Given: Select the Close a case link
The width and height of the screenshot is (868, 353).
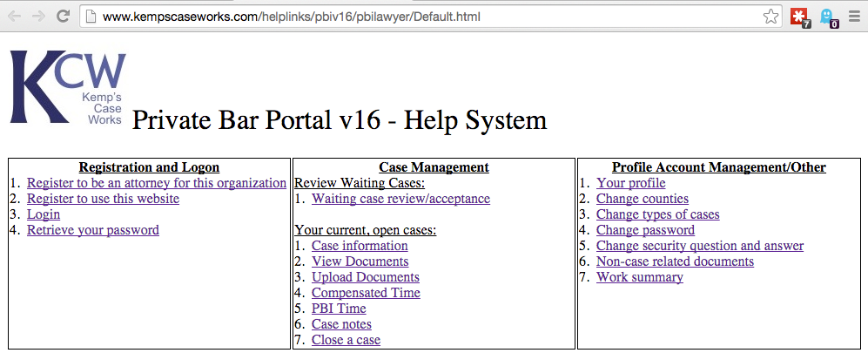Looking at the screenshot, I should click(346, 340).
